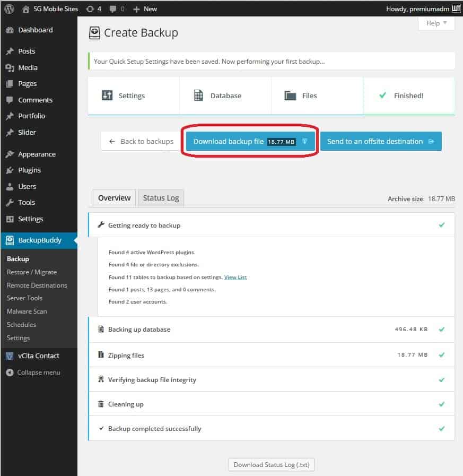Click the Media library icon
Screen dimensions: 463x476
pos(10,68)
